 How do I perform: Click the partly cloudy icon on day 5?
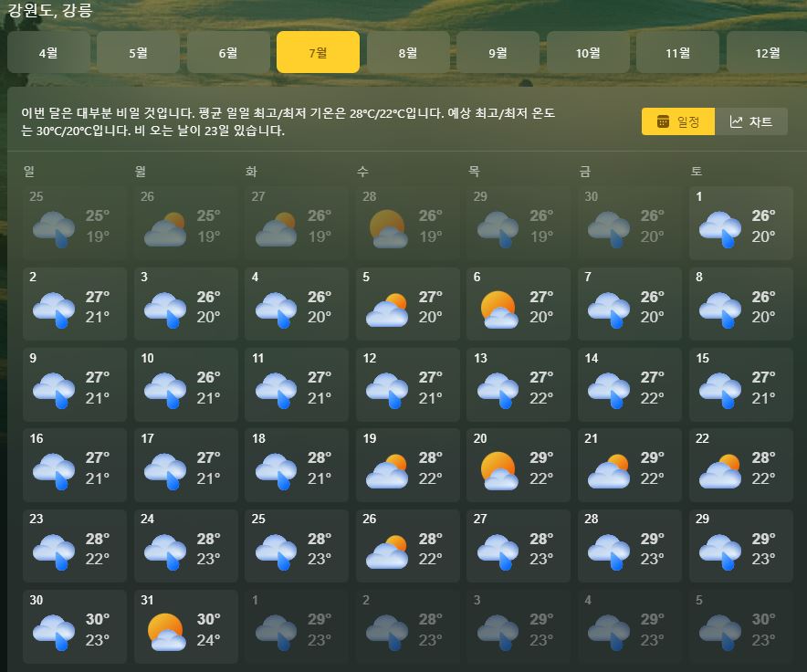[386, 310]
